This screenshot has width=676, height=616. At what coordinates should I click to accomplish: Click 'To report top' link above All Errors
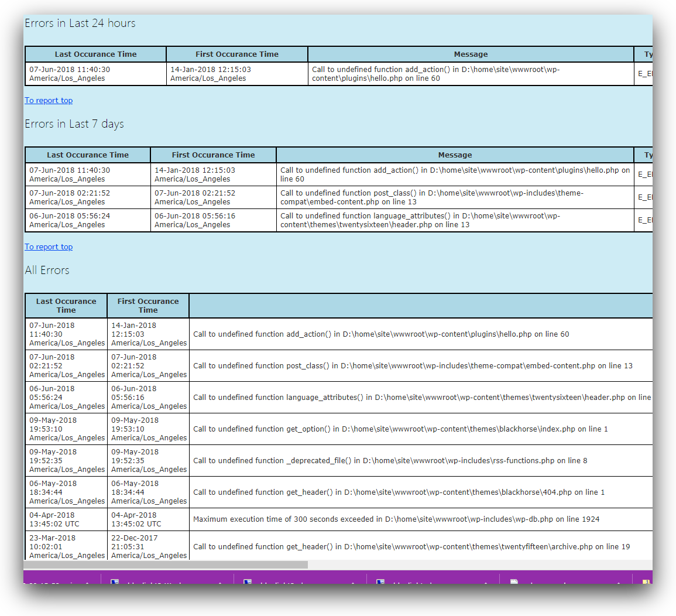click(x=49, y=247)
